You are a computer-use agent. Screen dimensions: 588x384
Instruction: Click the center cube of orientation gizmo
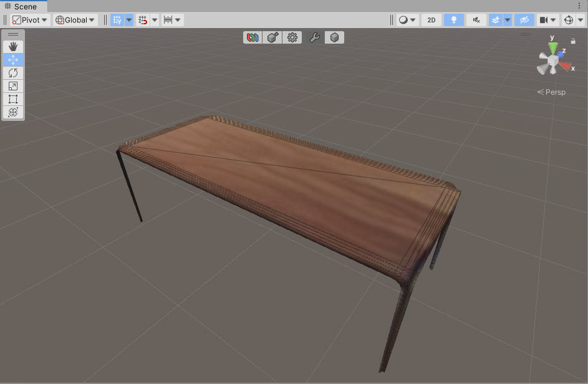(x=552, y=60)
